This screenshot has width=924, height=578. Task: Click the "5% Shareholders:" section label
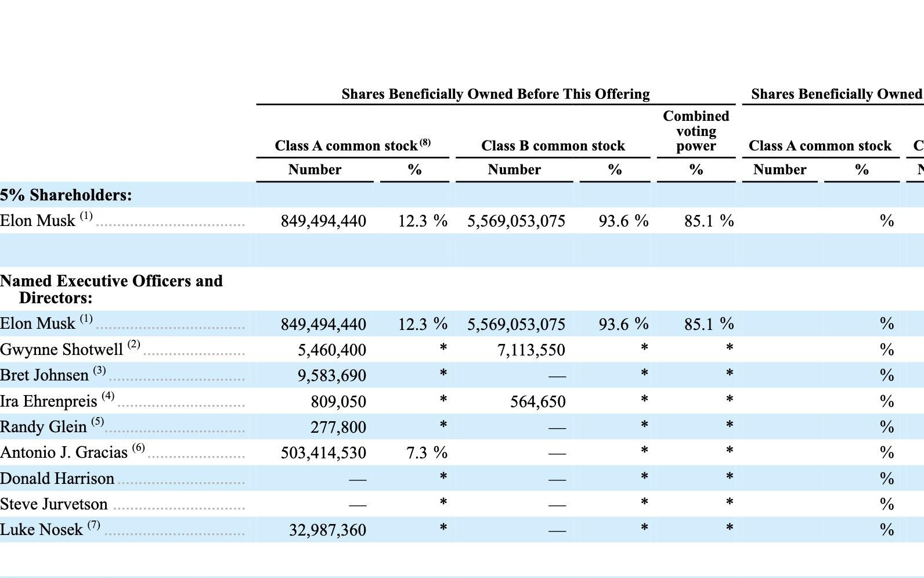point(66,195)
